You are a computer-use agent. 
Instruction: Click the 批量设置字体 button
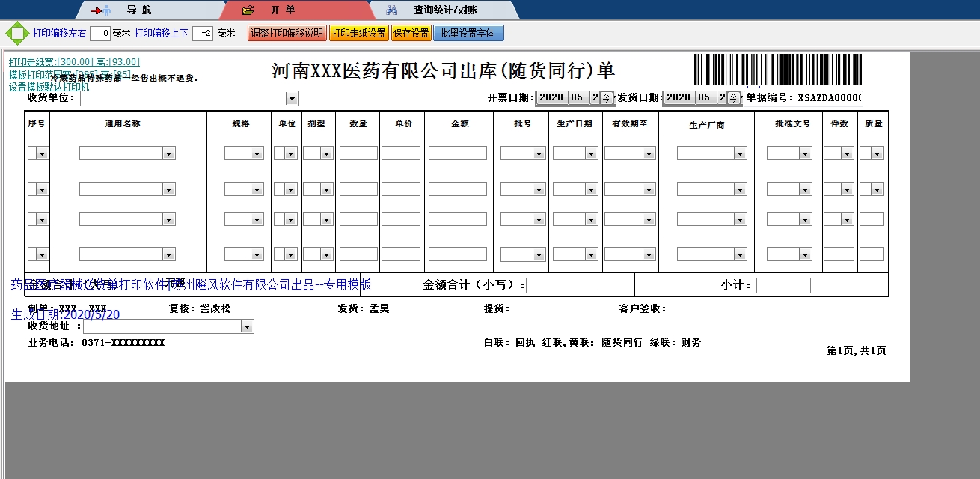click(468, 34)
